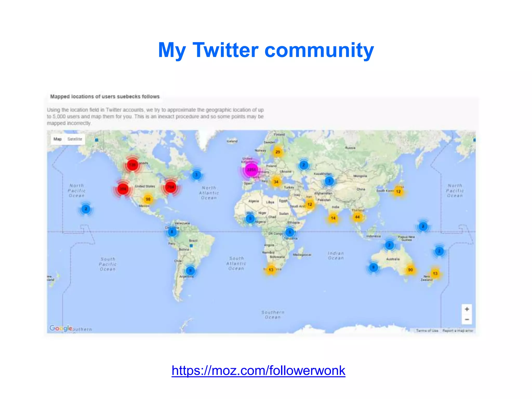Click the red cluster marker on the US east coast
The width and height of the screenshot is (532, 399).
pyautogui.click(x=170, y=187)
